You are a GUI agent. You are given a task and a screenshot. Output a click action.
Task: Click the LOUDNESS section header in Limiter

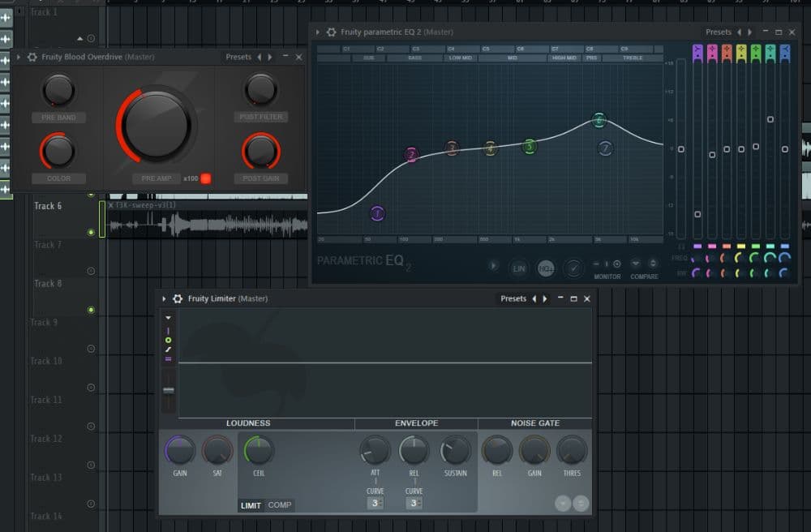(248, 423)
